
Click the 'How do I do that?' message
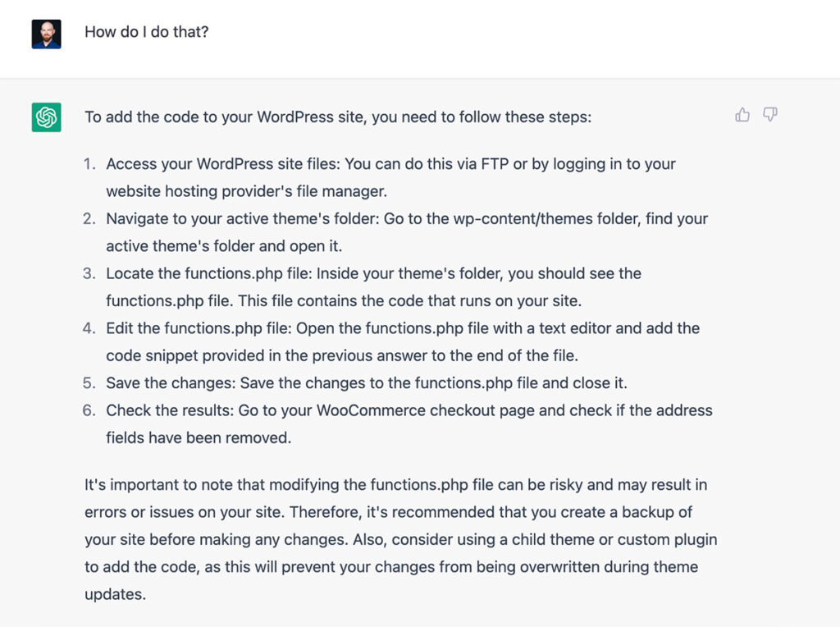pos(146,32)
